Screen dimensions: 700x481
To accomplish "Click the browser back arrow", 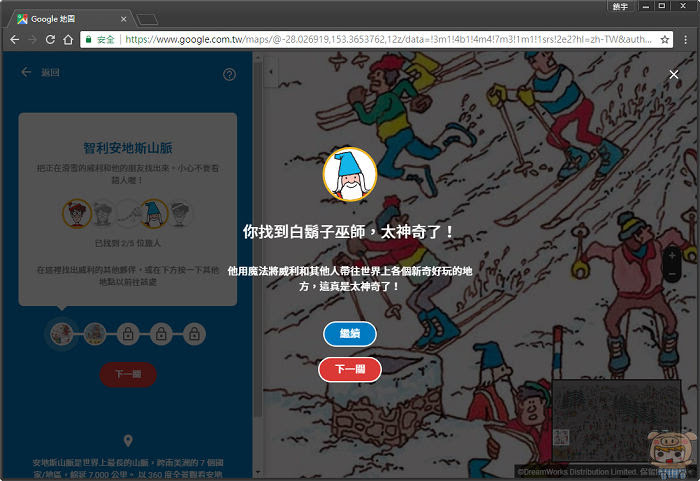I will coord(15,40).
